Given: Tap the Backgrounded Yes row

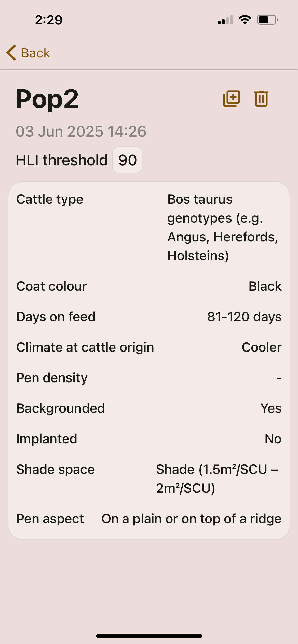Looking at the screenshot, I should coord(149,408).
